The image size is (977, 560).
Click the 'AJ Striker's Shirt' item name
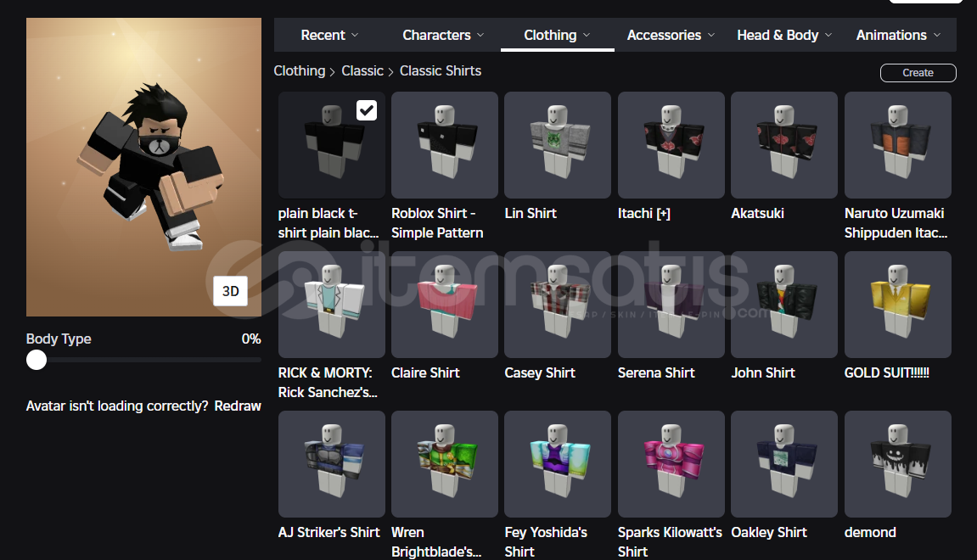coord(329,533)
